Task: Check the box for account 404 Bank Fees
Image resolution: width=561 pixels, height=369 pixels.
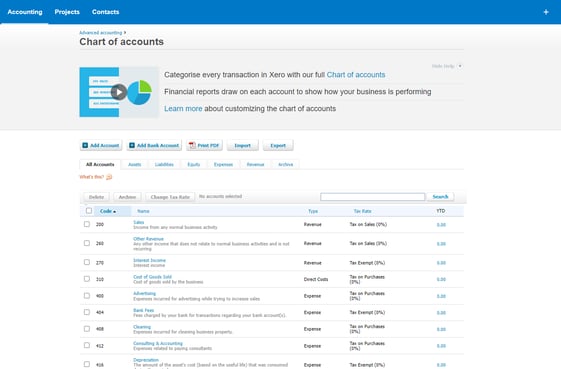Action: [87, 312]
